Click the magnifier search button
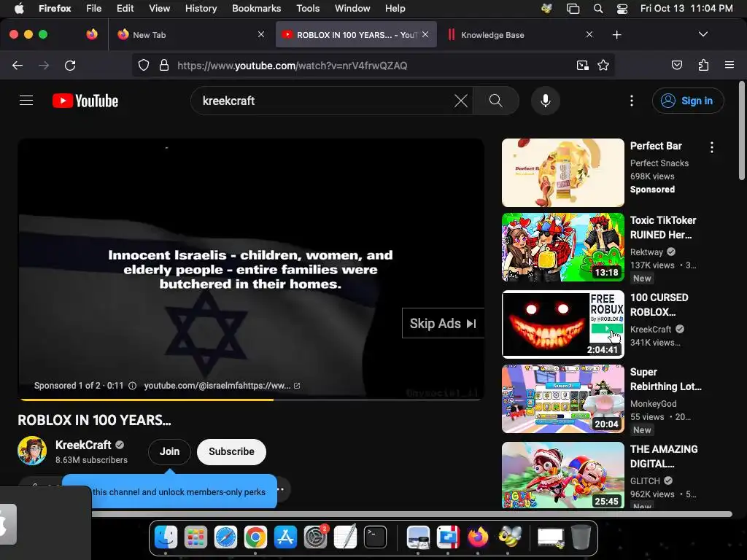Viewport: 747px width, 560px height. (x=495, y=101)
